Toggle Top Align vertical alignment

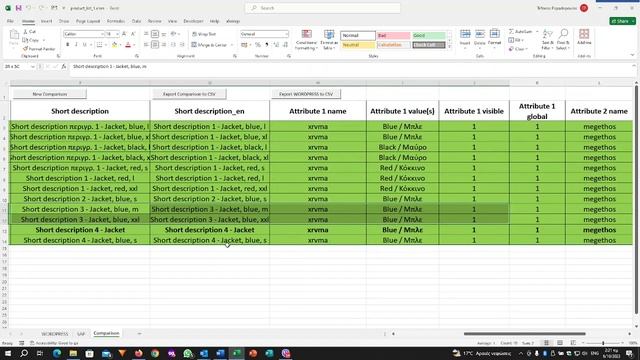pos(146,34)
